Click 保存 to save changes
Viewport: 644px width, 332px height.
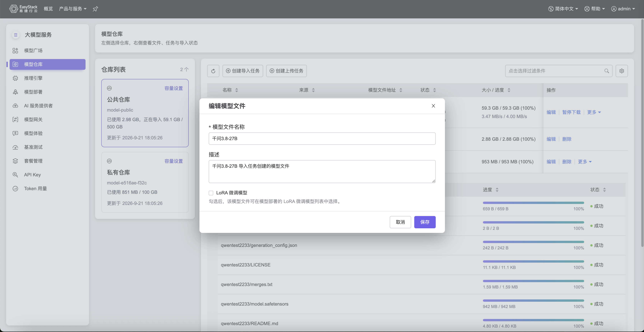(x=425, y=222)
